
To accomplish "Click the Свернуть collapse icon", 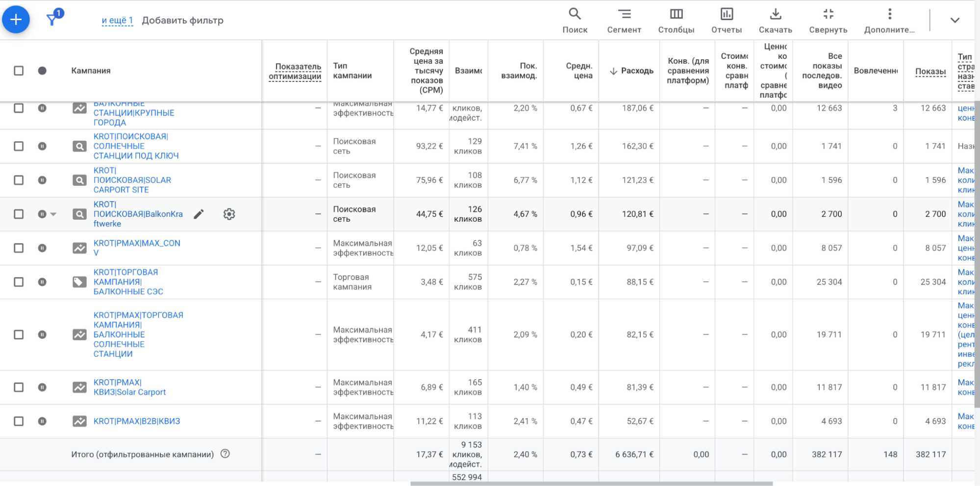I will 828,20.
